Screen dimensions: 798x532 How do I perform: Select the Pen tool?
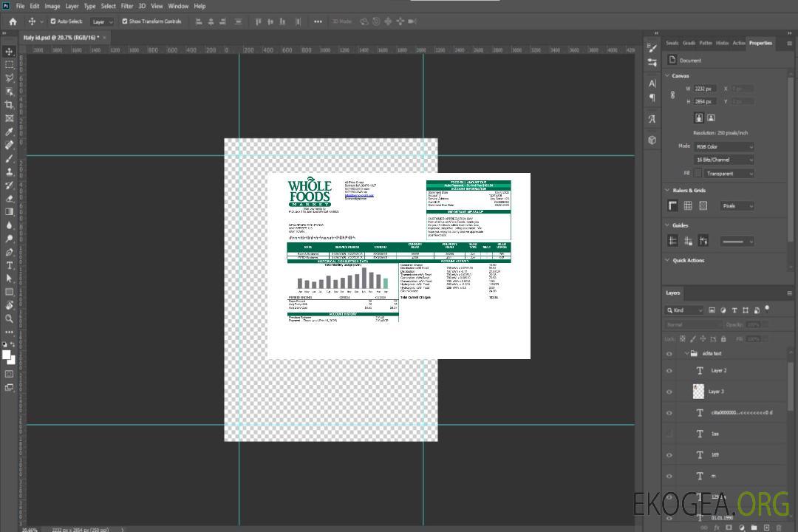point(9,252)
